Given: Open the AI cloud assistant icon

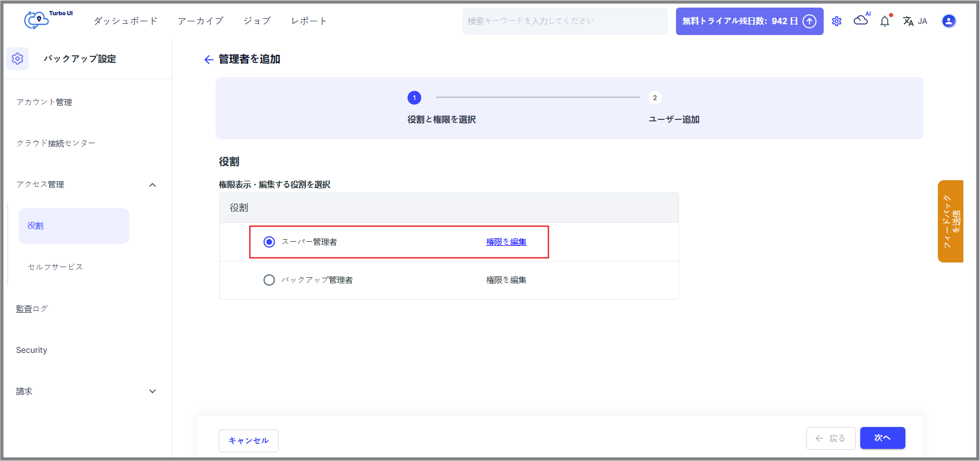Looking at the screenshot, I should [861, 20].
